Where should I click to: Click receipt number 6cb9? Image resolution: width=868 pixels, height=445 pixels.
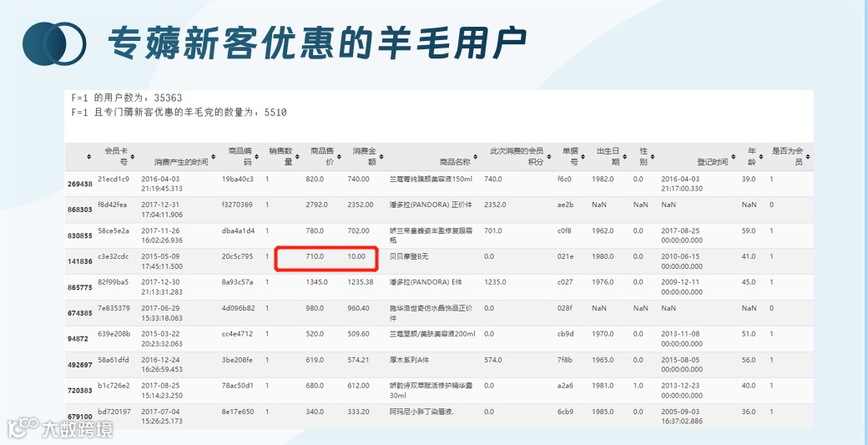[x=566, y=412]
